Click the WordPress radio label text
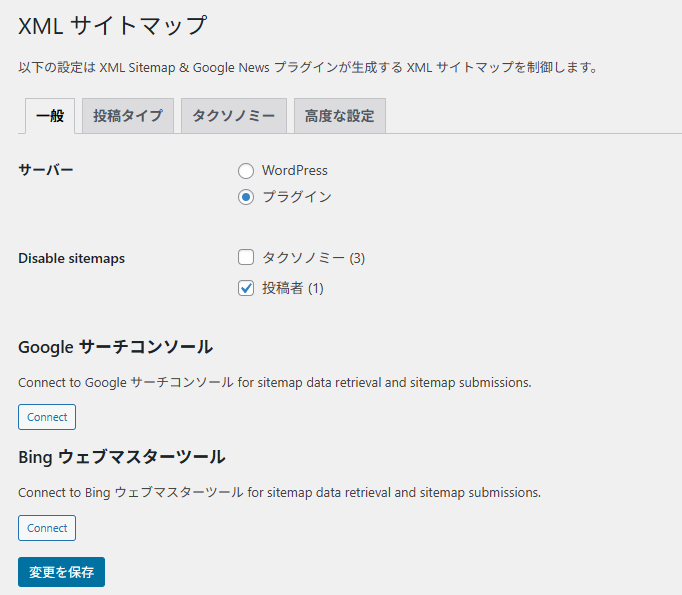The height and width of the screenshot is (595, 682). click(294, 171)
